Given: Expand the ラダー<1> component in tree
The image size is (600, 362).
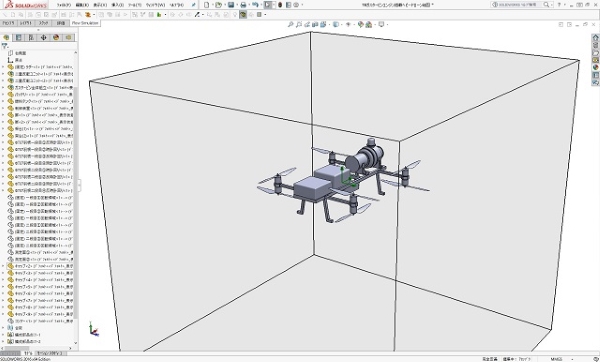Looking at the screenshot, I should [3, 67].
